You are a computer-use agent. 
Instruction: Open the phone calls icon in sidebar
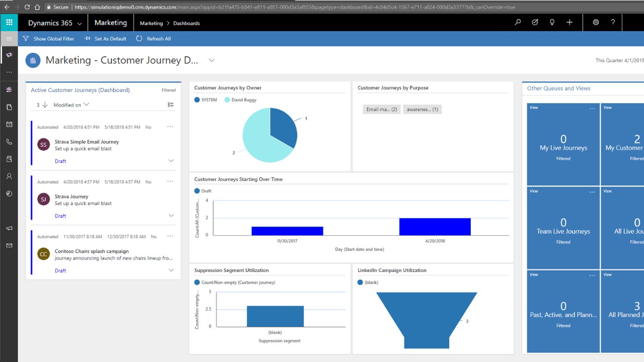[9, 142]
